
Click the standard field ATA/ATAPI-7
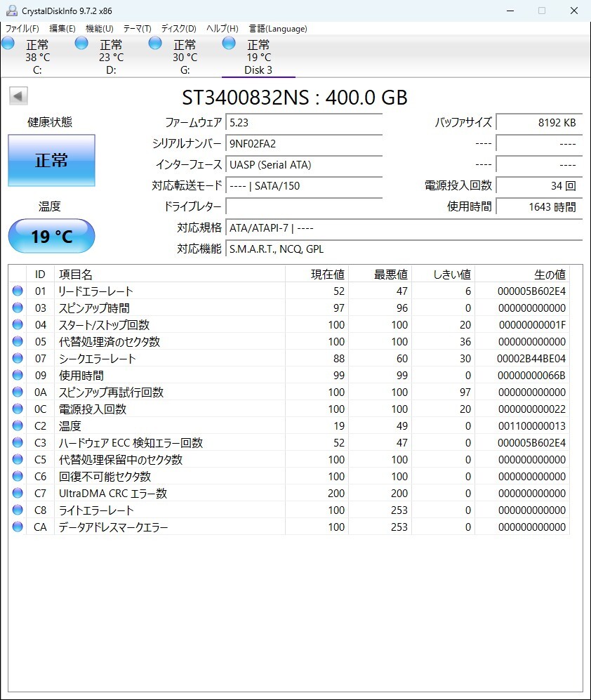pos(404,227)
